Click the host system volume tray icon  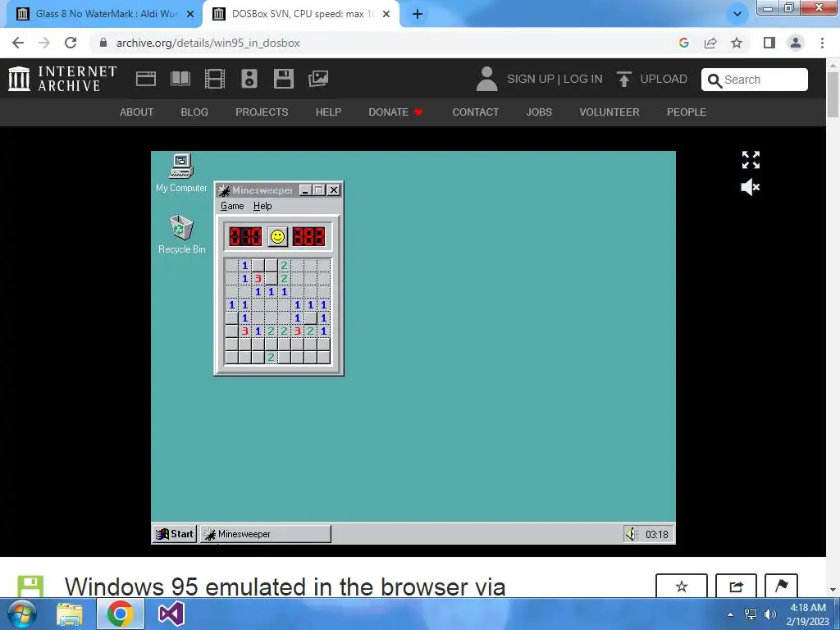(x=770, y=614)
